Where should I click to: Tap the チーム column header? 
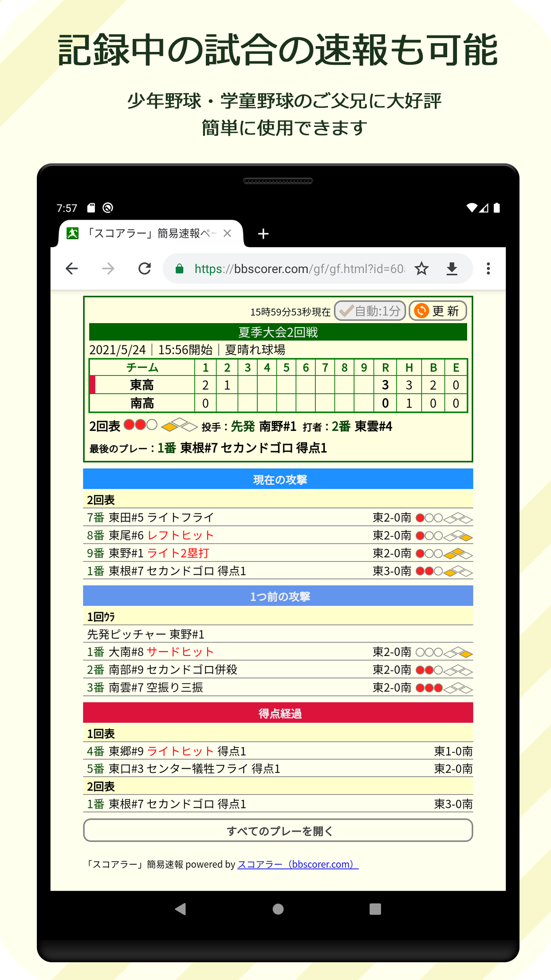142,367
